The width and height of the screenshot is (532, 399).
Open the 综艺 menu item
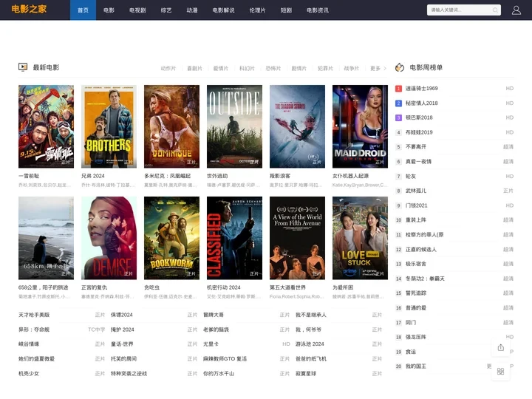pyautogui.click(x=166, y=10)
